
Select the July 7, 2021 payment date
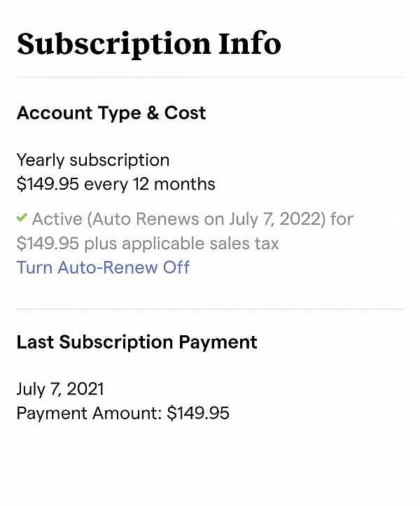60,389
